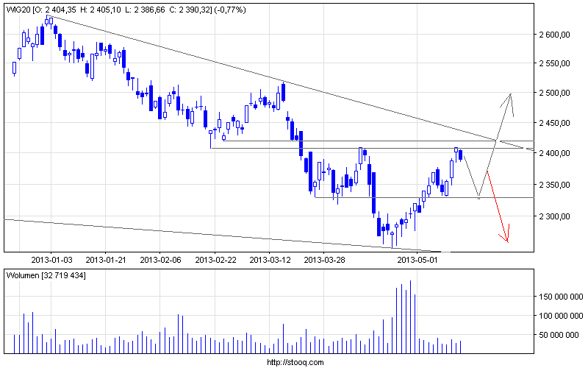Click the 2 400,00 price axis label
The height and width of the screenshot is (368, 588).
[555, 153]
